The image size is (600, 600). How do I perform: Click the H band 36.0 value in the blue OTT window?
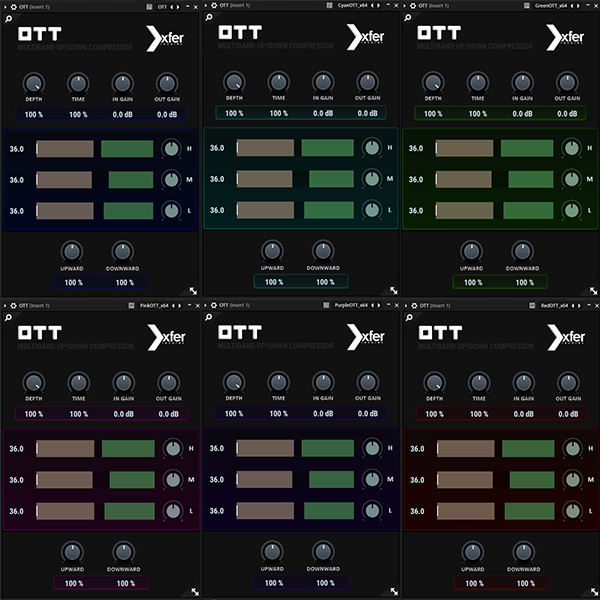[16, 149]
